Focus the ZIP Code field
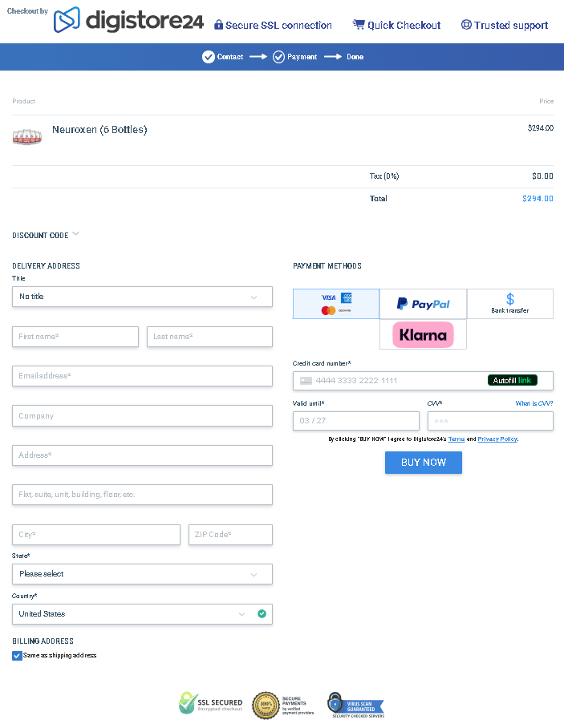Screen dimensions: 564x728 pos(230,535)
